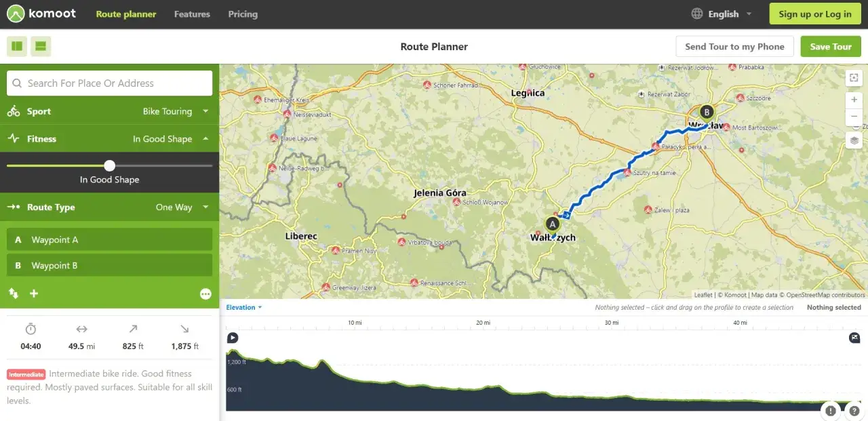Open the route options ellipsis menu
Screen dimensions: 868x421
point(205,293)
